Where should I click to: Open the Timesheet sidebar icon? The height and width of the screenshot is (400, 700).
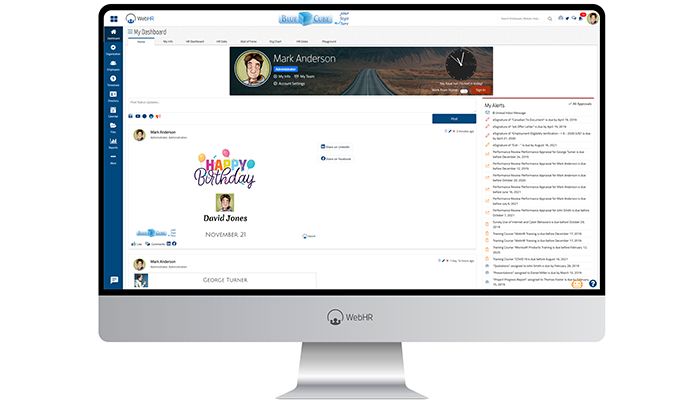click(x=113, y=81)
